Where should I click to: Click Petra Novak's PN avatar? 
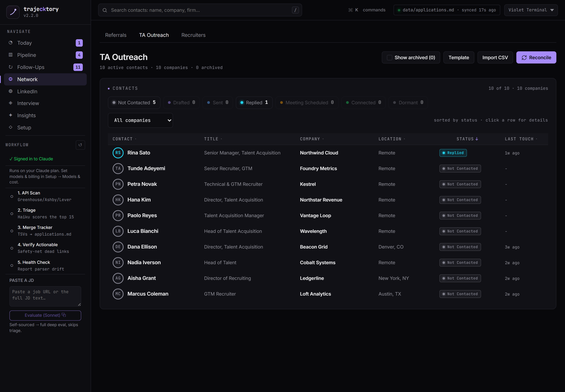pos(118,184)
